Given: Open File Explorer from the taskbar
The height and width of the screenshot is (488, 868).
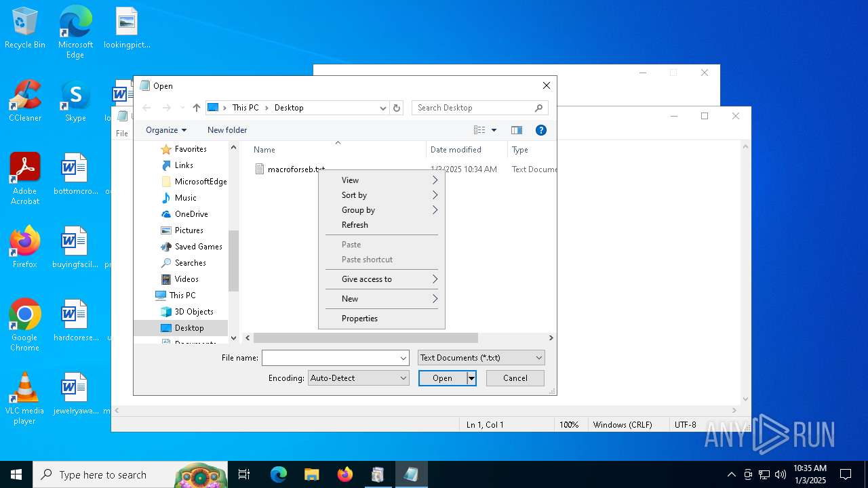Looking at the screenshot, I should [311, 474].
